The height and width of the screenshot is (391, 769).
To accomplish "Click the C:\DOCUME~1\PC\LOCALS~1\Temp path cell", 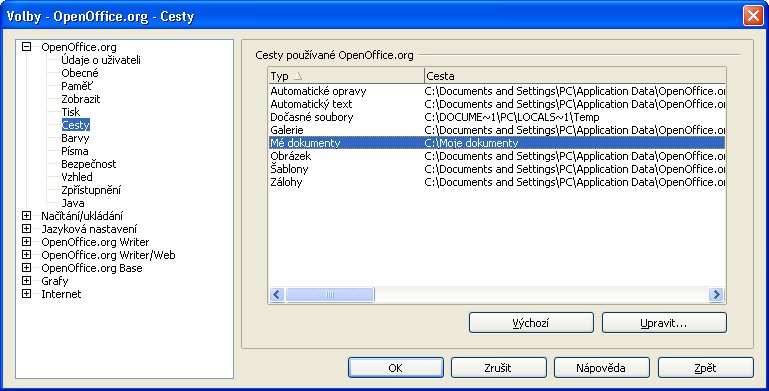I will (512, 117).
